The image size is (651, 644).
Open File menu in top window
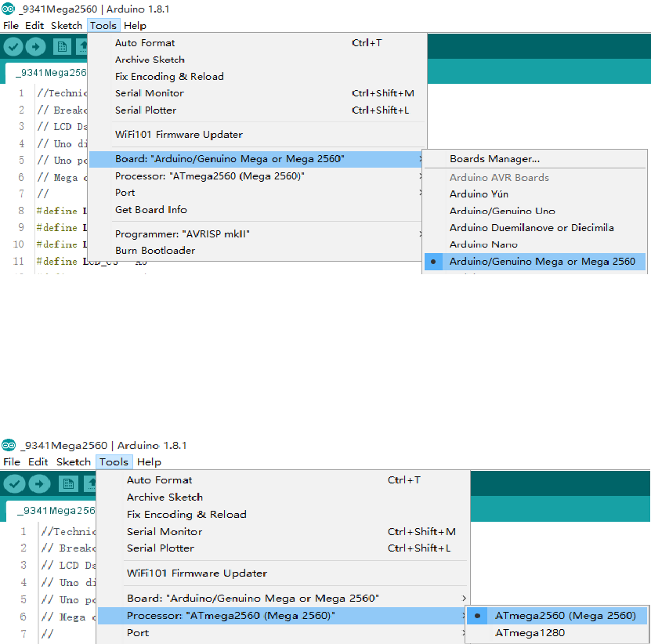click(11, 25)
